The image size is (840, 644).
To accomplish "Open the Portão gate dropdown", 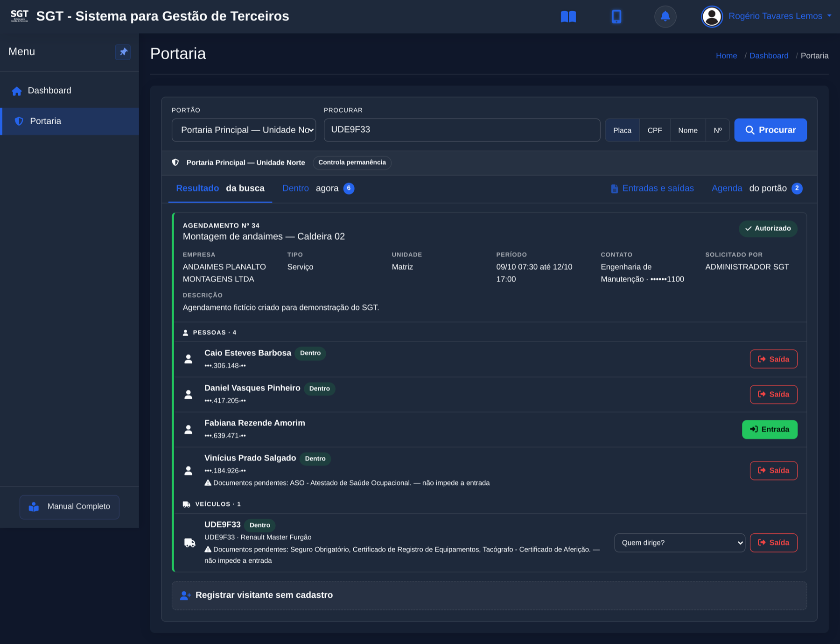I will click(244, 130).
